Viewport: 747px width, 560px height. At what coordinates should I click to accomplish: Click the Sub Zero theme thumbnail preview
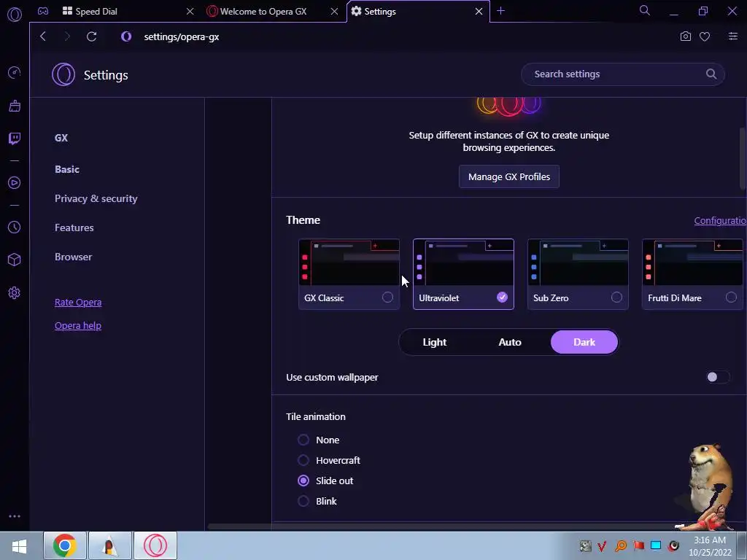[x=578, y=262]
